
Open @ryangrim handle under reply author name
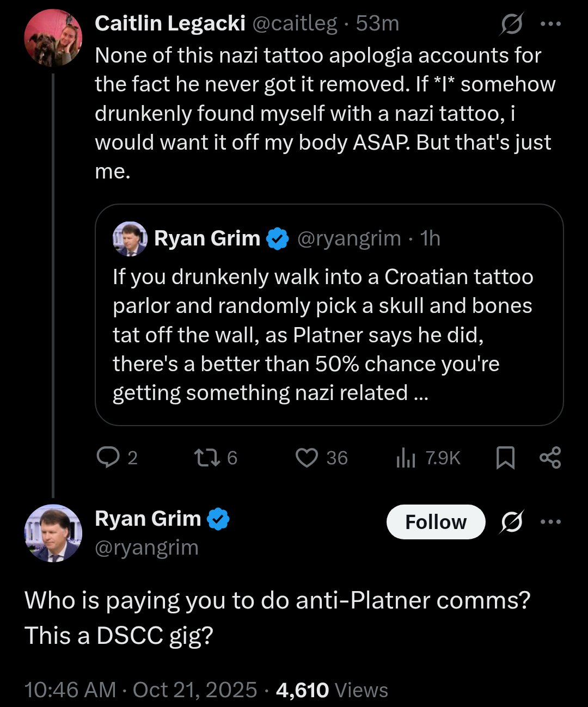146,548
